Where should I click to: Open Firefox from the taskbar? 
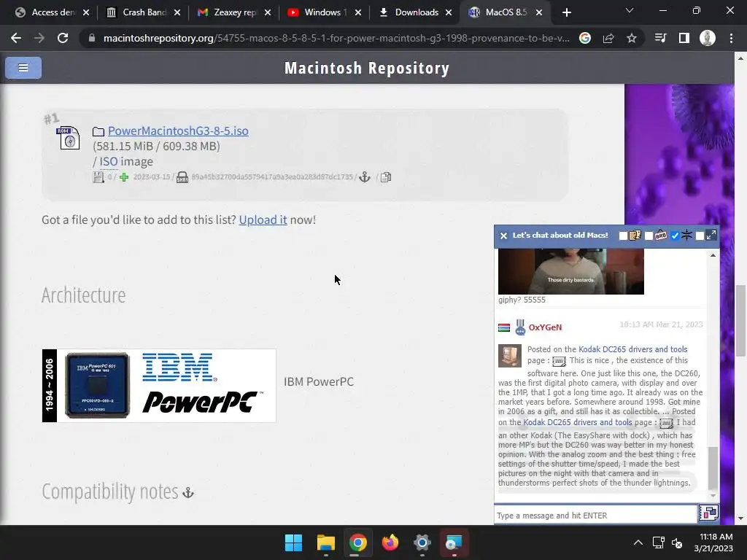tap(390, 542)
